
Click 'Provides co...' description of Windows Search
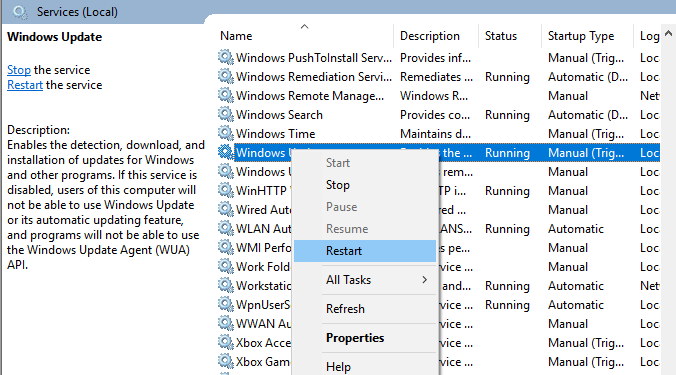tap(435, 115)
